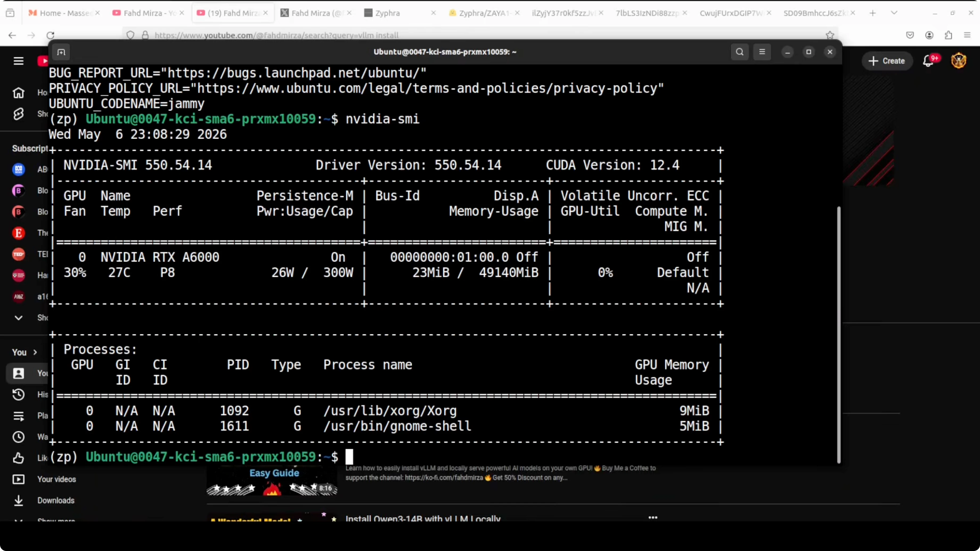The width and height of the screenshot is (980, 551).
Task: List all tabs dropdown arrow
Action: pos(894,13)
